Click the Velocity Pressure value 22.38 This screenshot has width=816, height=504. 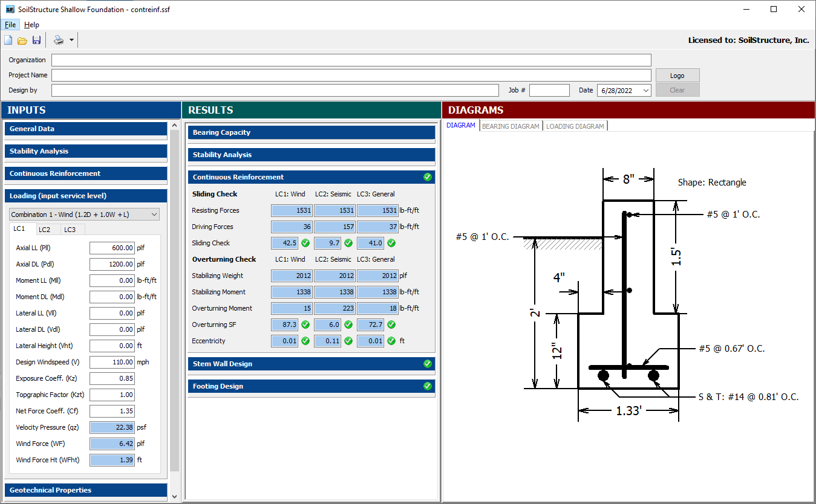[x=112, y=427]
